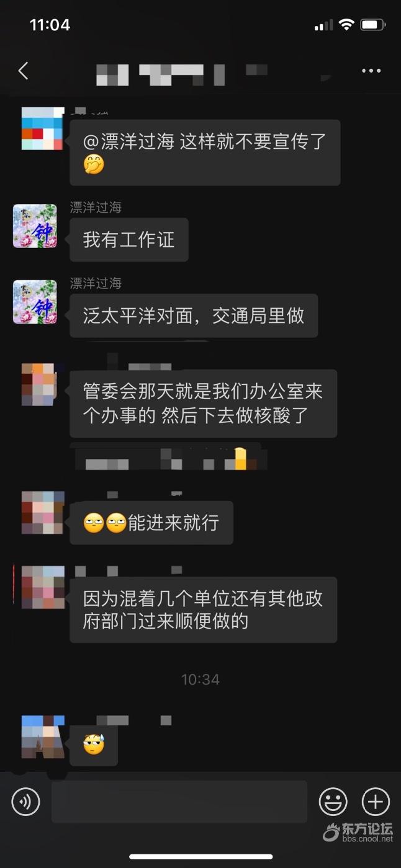The width and height of the screenshot is (401, 868).
Task: Open 漂洋过海 avatar beside 我有工作证
Action: click(35, 226)
